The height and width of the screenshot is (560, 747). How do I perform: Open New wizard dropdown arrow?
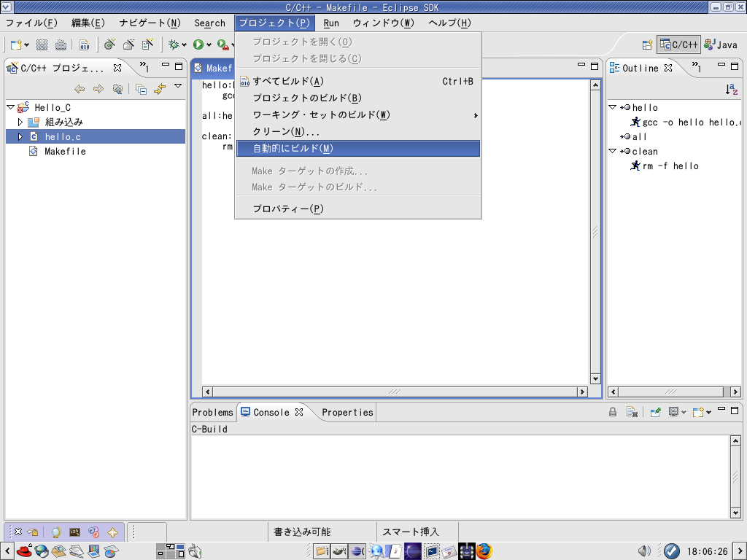pyautogui.click(x=27, y=45)
